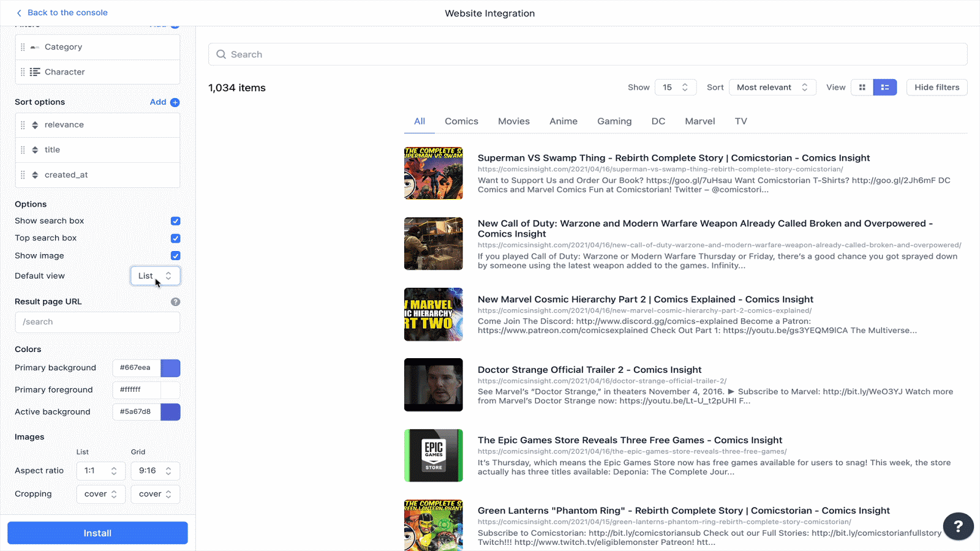
Task: Click the Install button
Action: (x=97, y=533)
